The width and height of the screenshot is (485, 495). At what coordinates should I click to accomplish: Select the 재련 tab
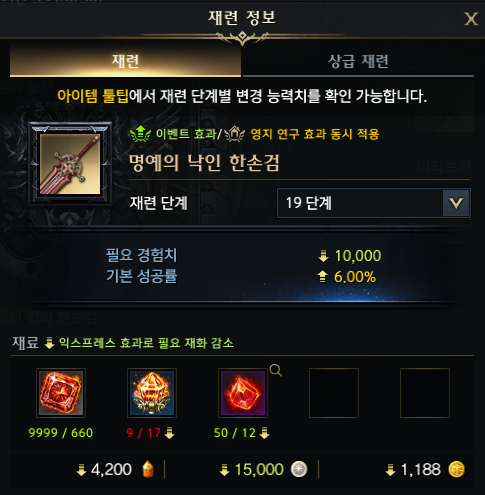click(125, 61)
